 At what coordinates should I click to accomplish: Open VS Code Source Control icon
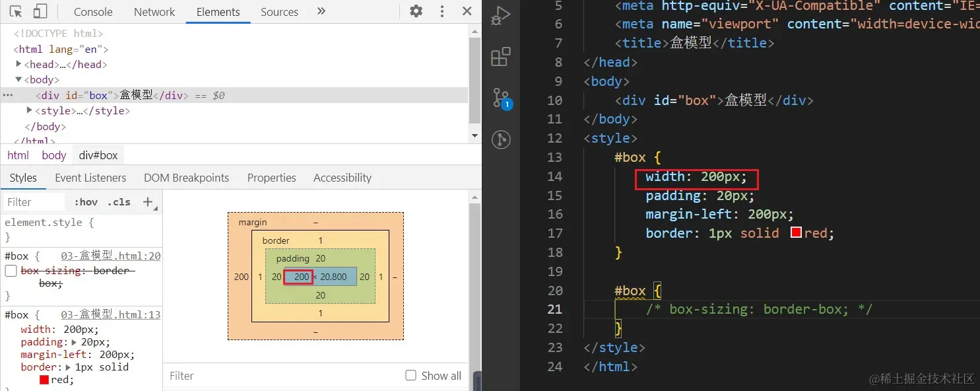tap(501, 98)
